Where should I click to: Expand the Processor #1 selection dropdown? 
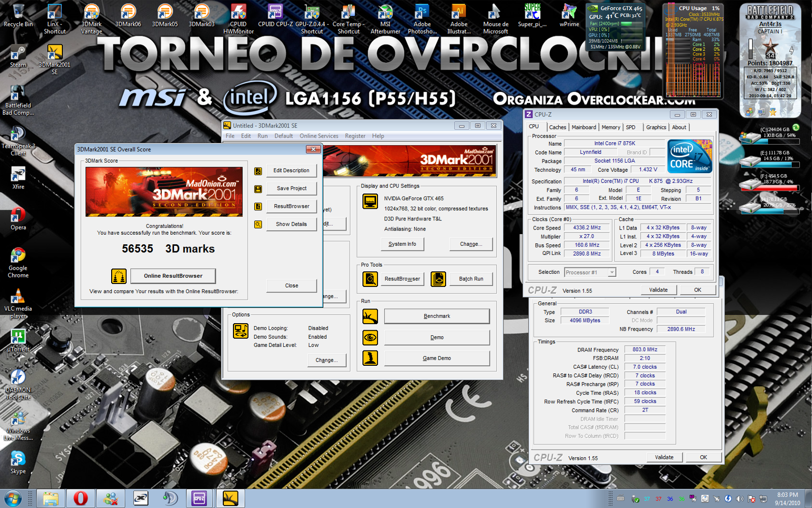pos(612,272)
